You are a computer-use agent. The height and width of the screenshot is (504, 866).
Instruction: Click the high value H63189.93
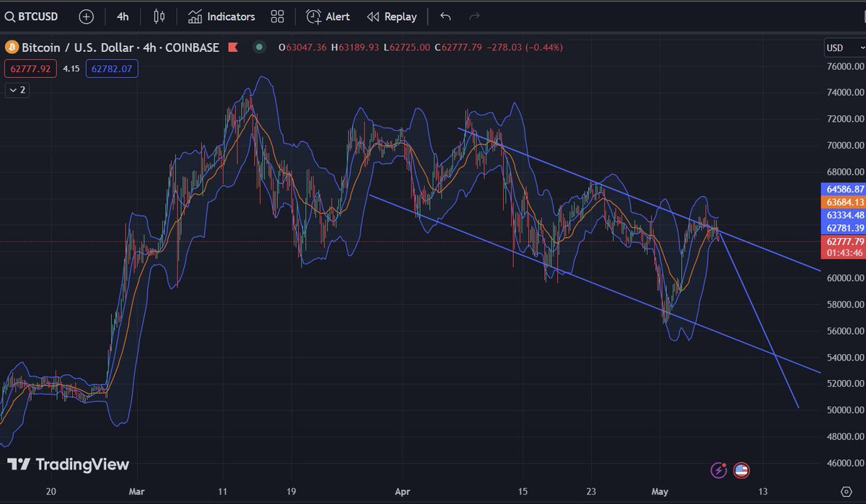[x=356, y=48]
